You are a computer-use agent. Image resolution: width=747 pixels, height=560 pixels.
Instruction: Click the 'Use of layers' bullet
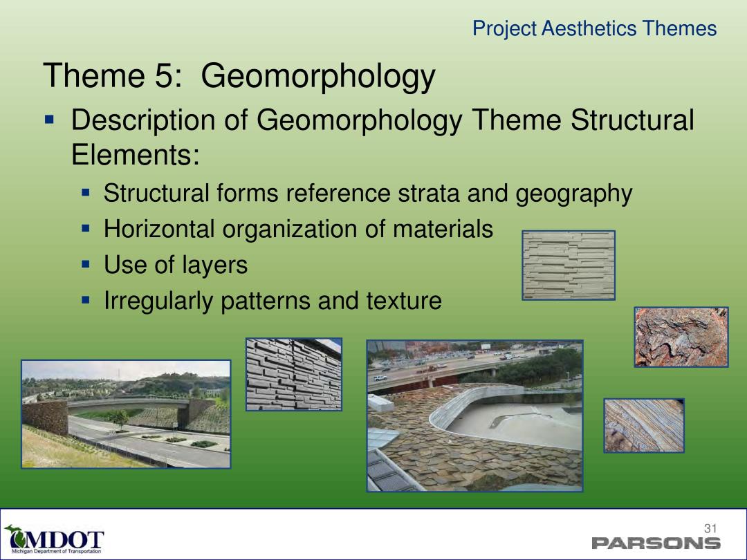pyautogui.click(x=176, y=265)
